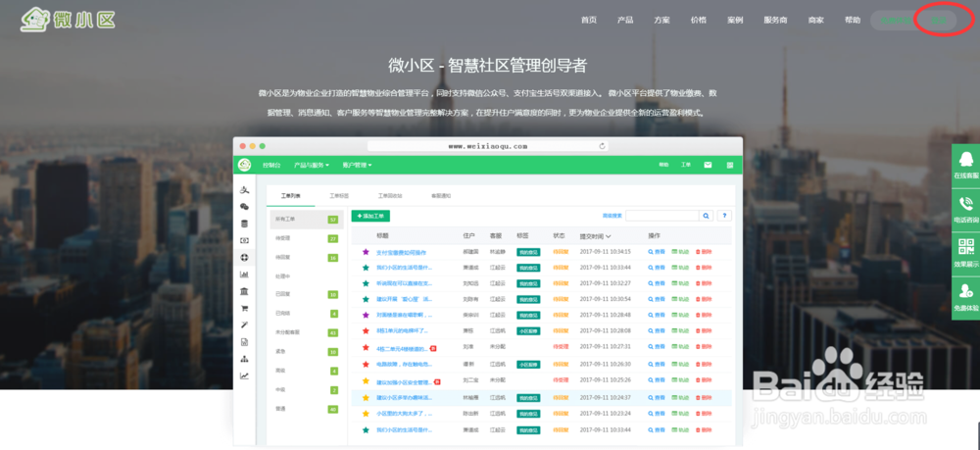Switch to the 工单标签 tab
Viewport: 980px width, 450px height.
coord(339,196)
